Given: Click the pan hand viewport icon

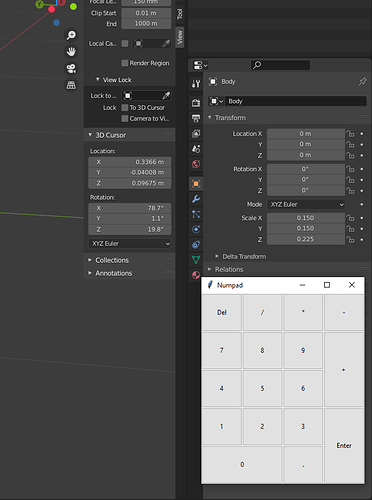Looking at the screenshot, I should (x=71, y=52).
